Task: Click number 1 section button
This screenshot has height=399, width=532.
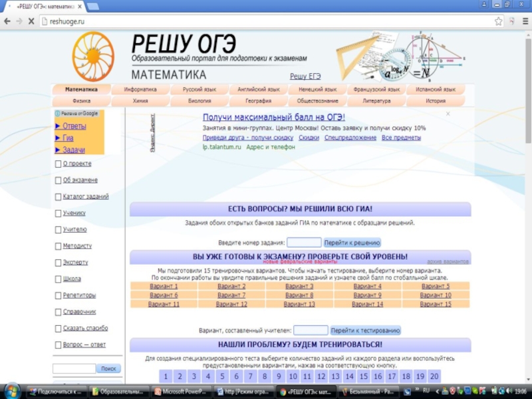Action: tap(166, 376)
